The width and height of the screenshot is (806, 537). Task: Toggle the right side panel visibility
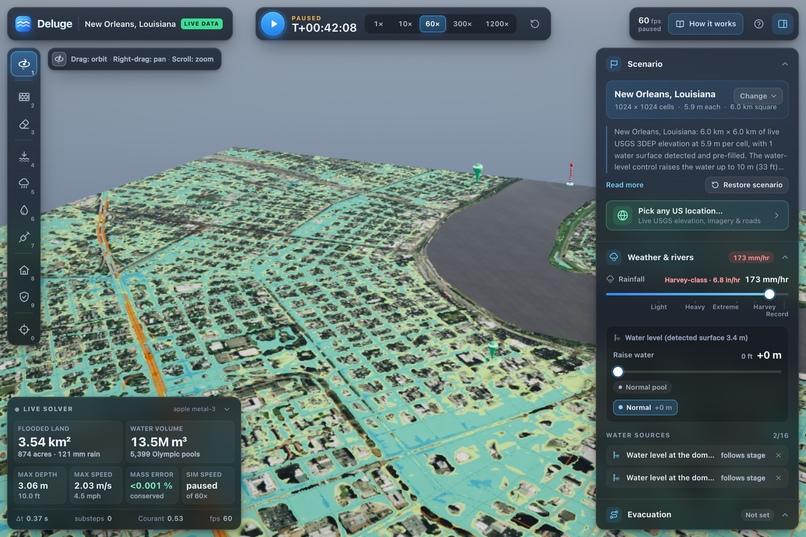782,24
